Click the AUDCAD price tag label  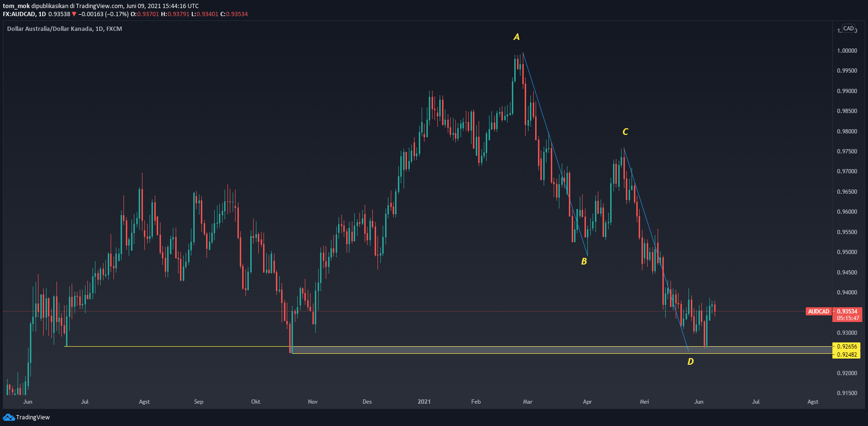click(x=819, y=312)
